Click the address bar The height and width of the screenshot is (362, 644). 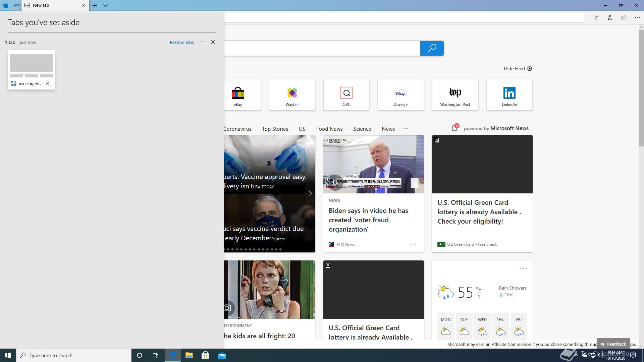[x=404, y=17]
